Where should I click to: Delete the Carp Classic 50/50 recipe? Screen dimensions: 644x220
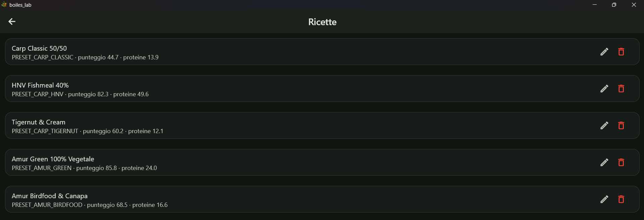(621, 52)
